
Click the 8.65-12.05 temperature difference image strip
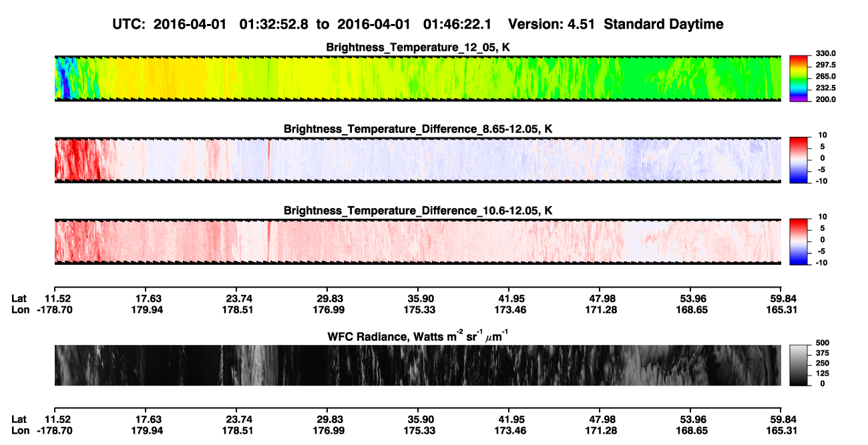417,159
